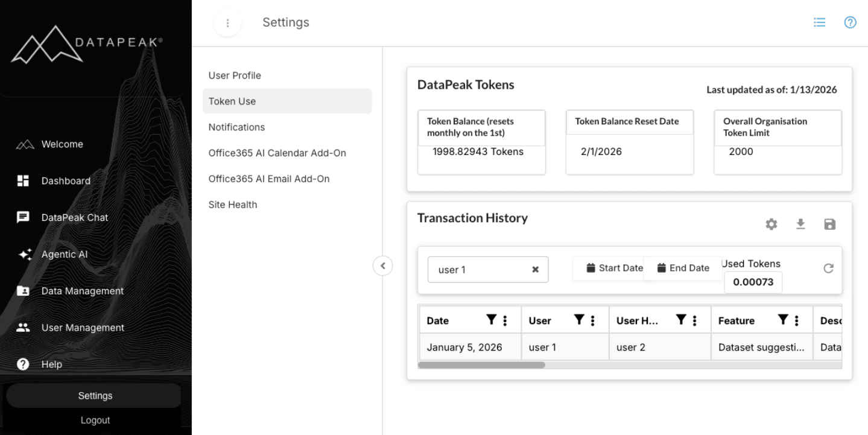Open the help icon in the top bar
The width and height of the screenshot is (868, 435).
coord(850,22)
